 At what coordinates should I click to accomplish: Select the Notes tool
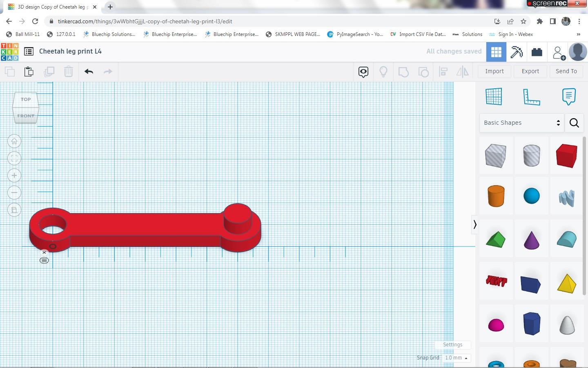point(569,96)
